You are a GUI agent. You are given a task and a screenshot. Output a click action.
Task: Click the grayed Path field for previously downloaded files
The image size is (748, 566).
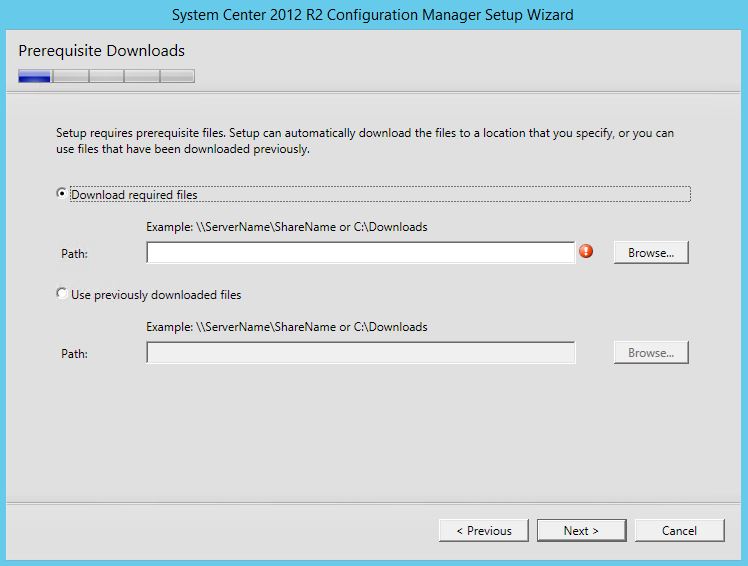(x=360, y=353)
